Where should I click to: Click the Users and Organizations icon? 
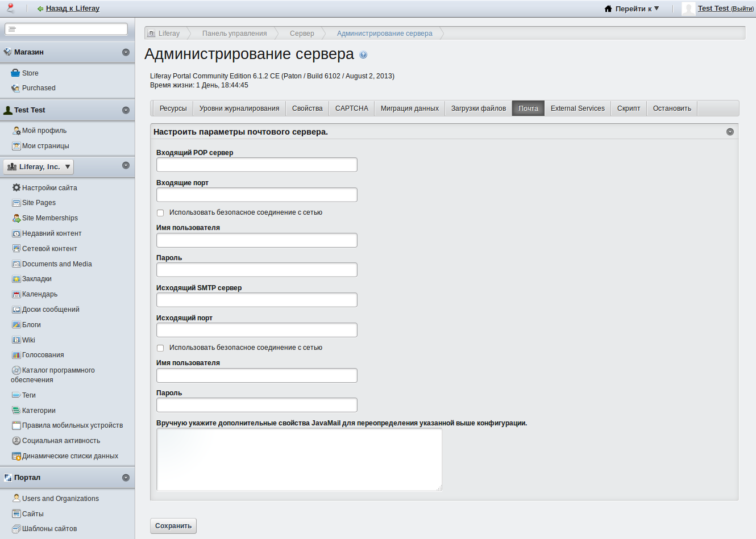16,498
